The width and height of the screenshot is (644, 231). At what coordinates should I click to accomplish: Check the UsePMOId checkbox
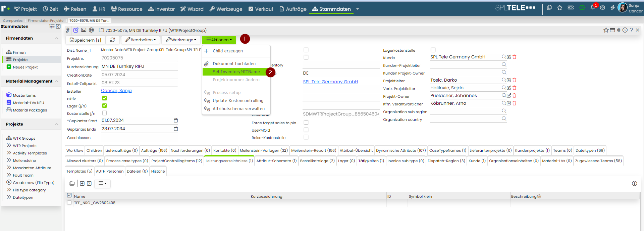click(x=306, y=130)
